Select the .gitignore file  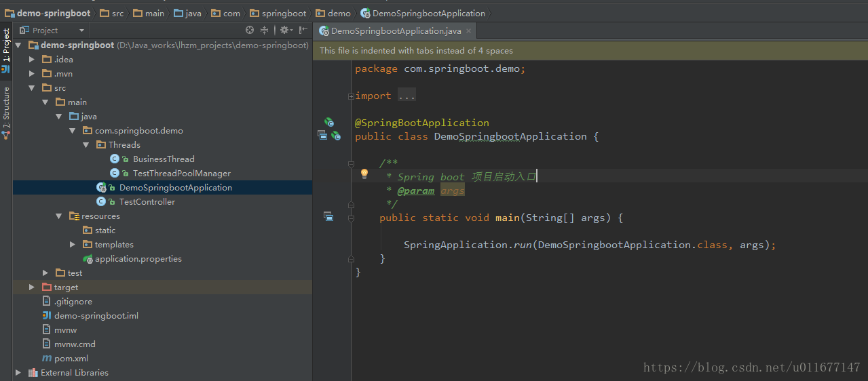[x=73, y=302]
